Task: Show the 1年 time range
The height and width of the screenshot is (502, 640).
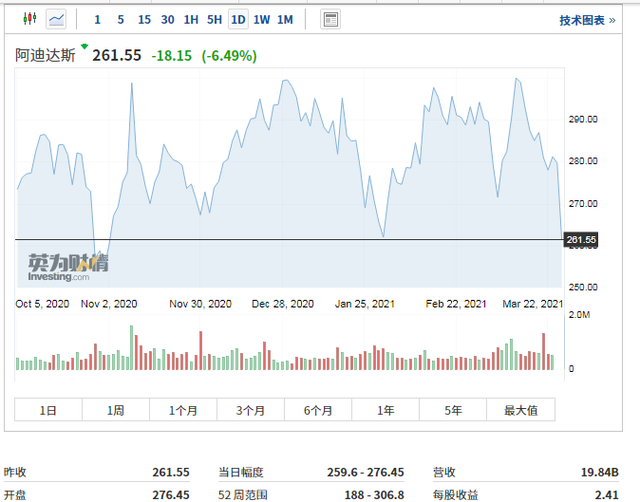Action: tap(385, 410)
